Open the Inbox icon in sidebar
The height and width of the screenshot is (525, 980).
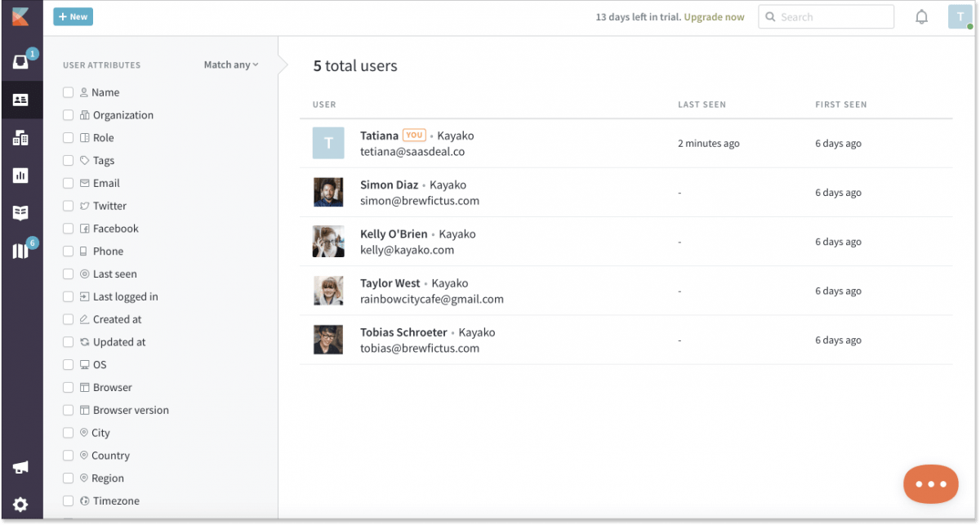coord(20,62)
